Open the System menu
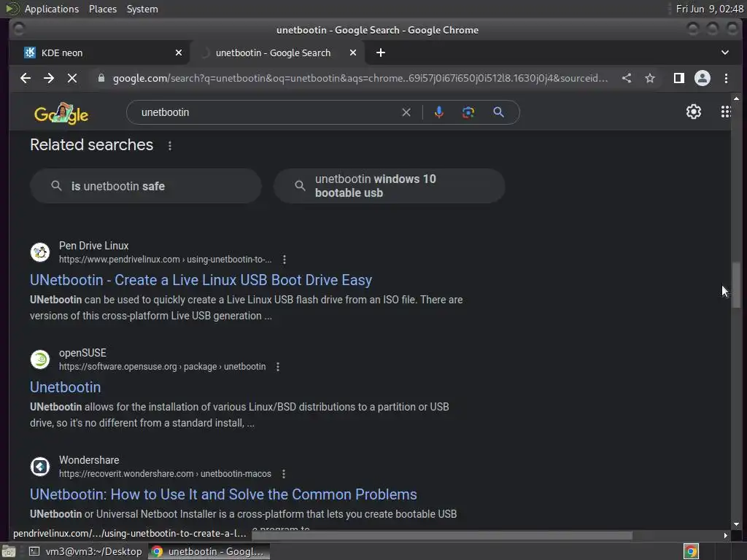 point(142,9)
